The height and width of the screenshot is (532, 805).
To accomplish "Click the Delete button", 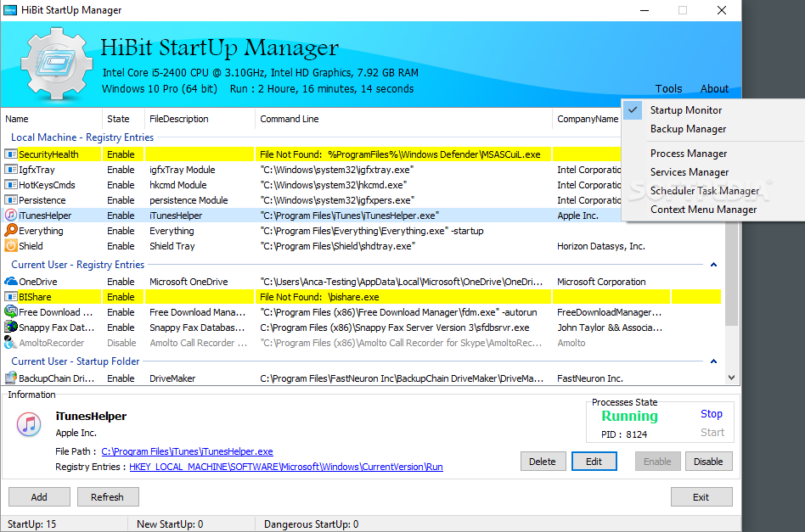I will coord(543,462).
